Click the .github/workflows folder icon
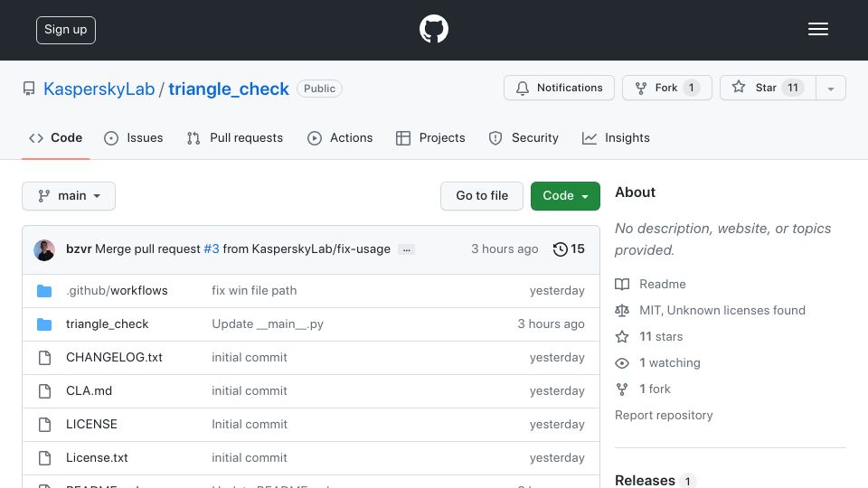The width and height of the screenshot is (868, 488). pos(44,291)
